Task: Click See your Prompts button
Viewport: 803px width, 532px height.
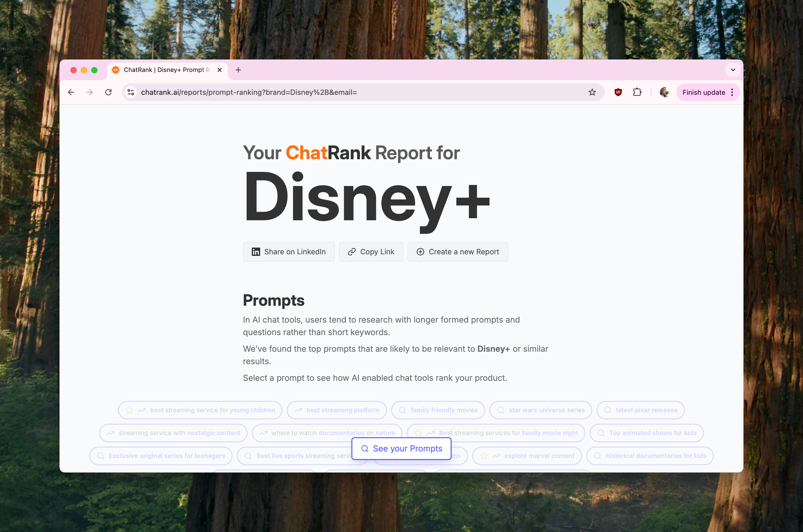Action: pos(402,449)
